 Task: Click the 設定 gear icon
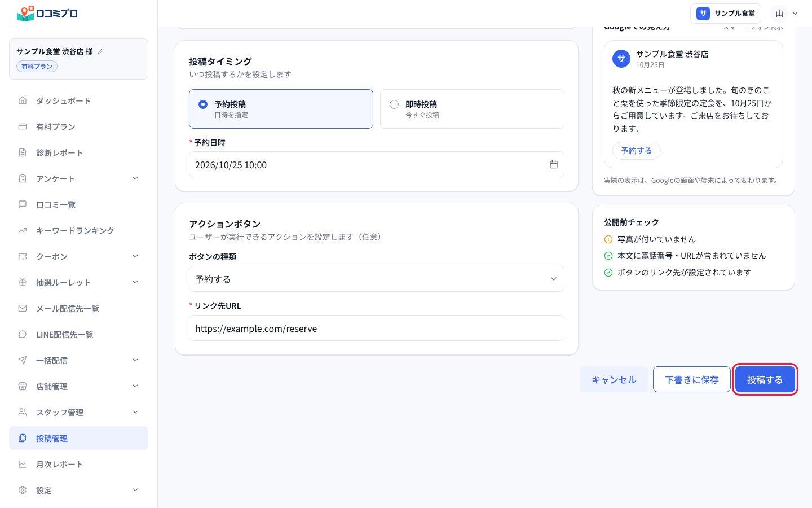coord(23,490)
